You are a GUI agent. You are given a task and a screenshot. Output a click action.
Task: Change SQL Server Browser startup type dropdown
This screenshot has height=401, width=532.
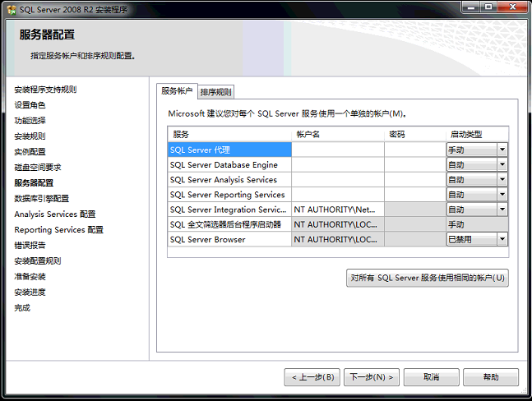point(502,239)
